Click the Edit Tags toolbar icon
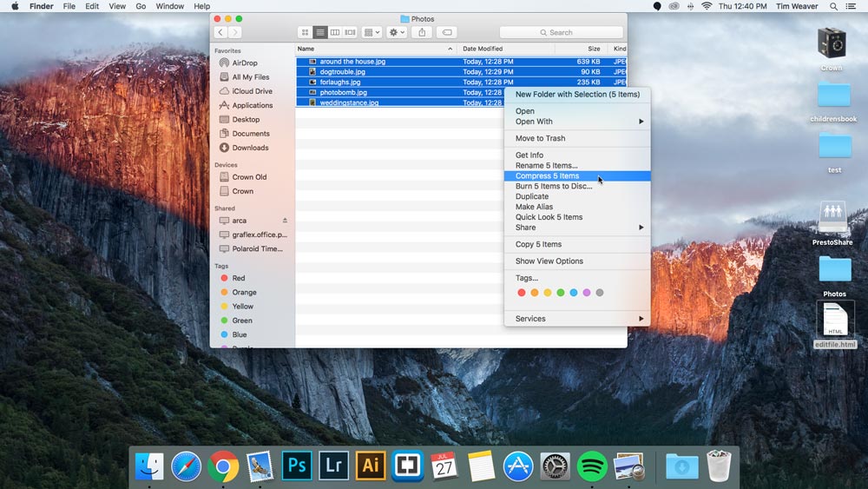 click(x=447, y=32)
